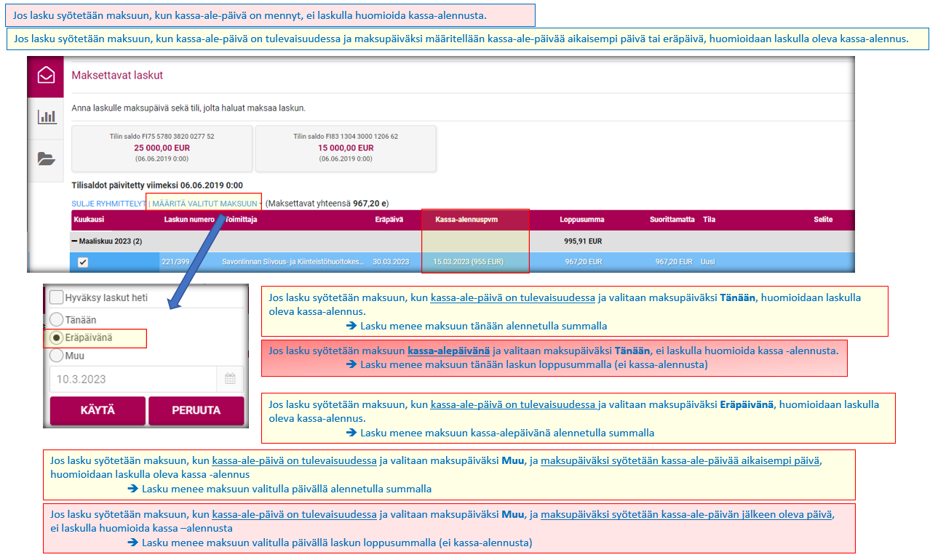938x560 pixels.
Task: Uncheck the invoice 221/399 row checkbox
Action: 83,263
